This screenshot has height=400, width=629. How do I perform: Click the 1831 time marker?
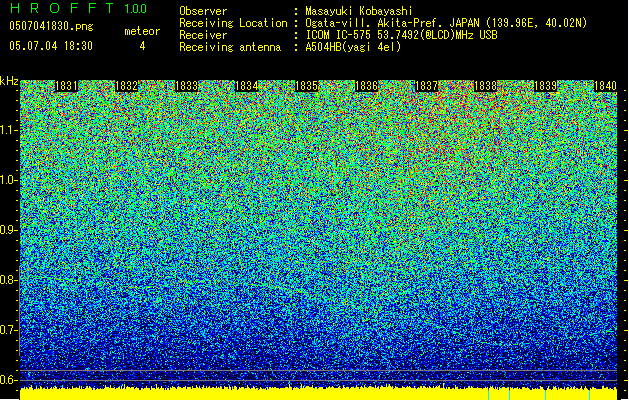66,86
